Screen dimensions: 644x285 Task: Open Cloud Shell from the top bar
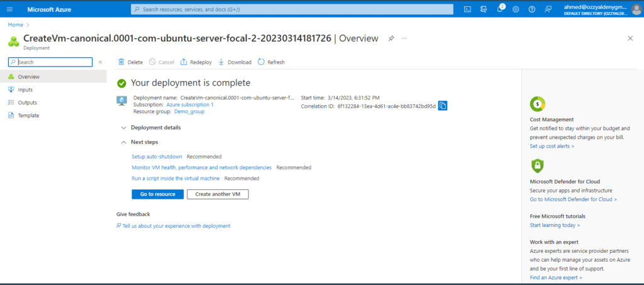[467, 9]
